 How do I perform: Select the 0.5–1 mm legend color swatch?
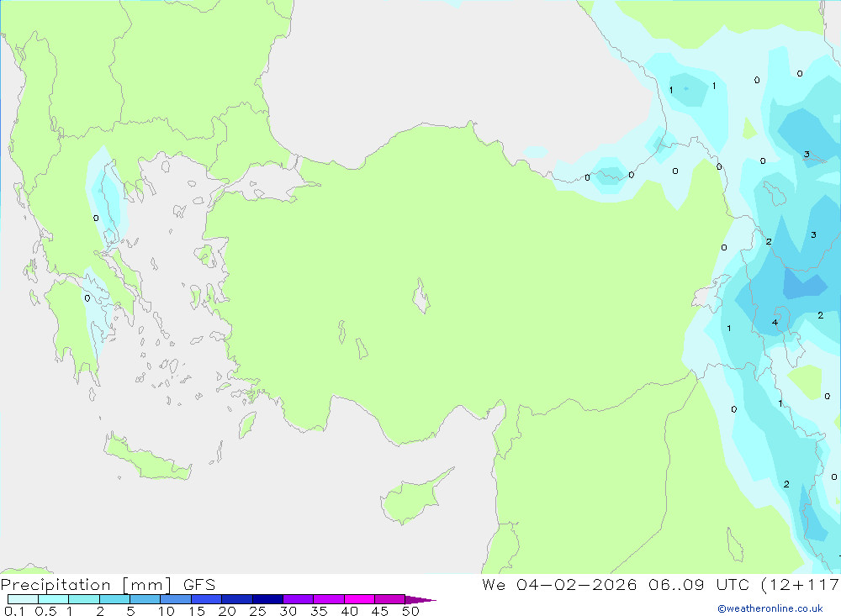(53, 599)
